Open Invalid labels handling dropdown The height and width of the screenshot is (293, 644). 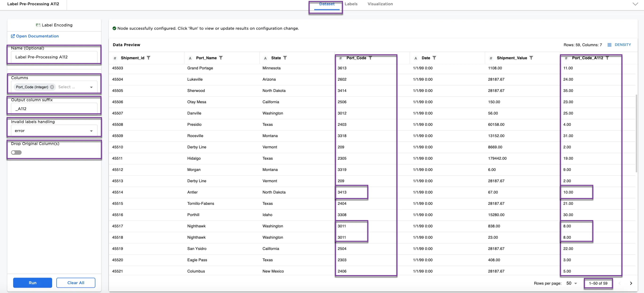(x=91, y=131)
